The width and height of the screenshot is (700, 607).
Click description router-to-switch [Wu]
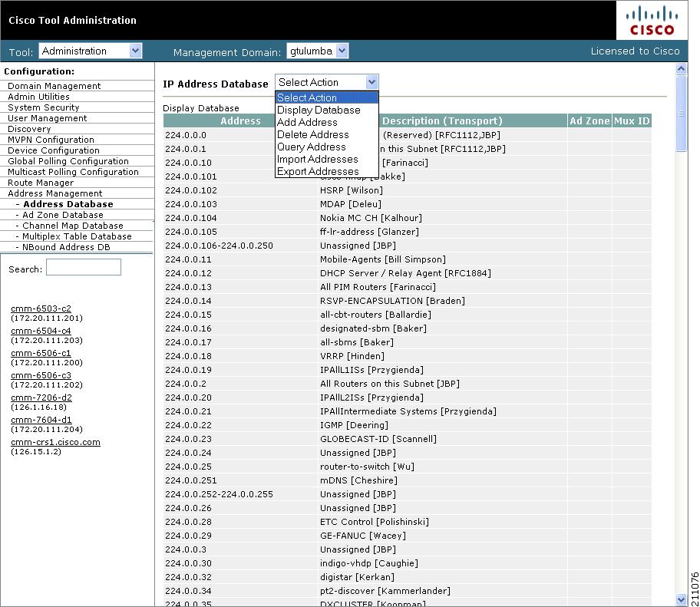[367, 467]
